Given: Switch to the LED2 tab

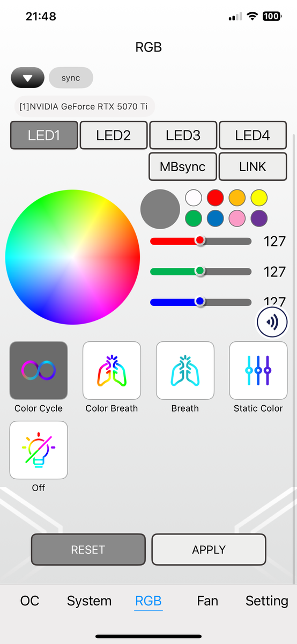Looking at the screenshot, I should point(113,135).
